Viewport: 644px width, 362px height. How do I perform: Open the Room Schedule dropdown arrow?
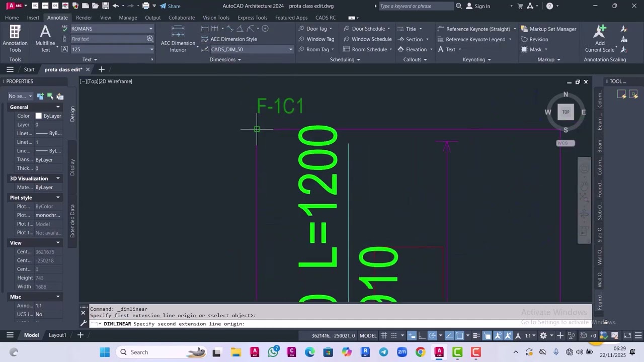pos(390,49)
